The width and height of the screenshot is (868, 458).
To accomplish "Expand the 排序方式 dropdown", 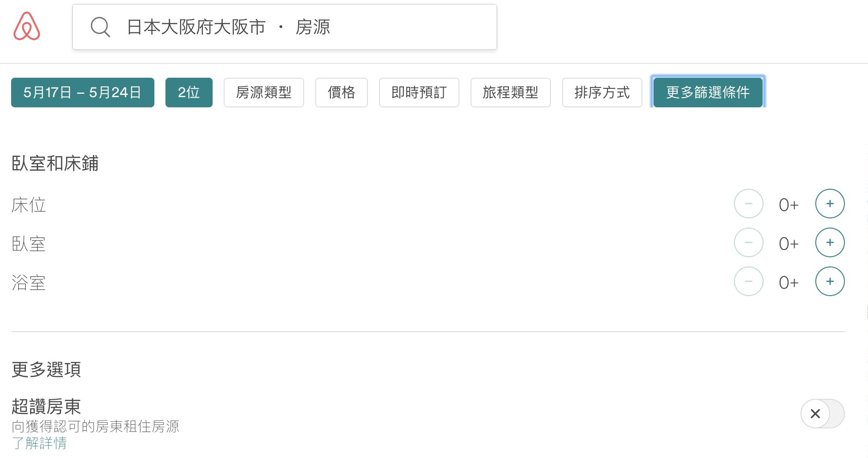I will (602, 93).
